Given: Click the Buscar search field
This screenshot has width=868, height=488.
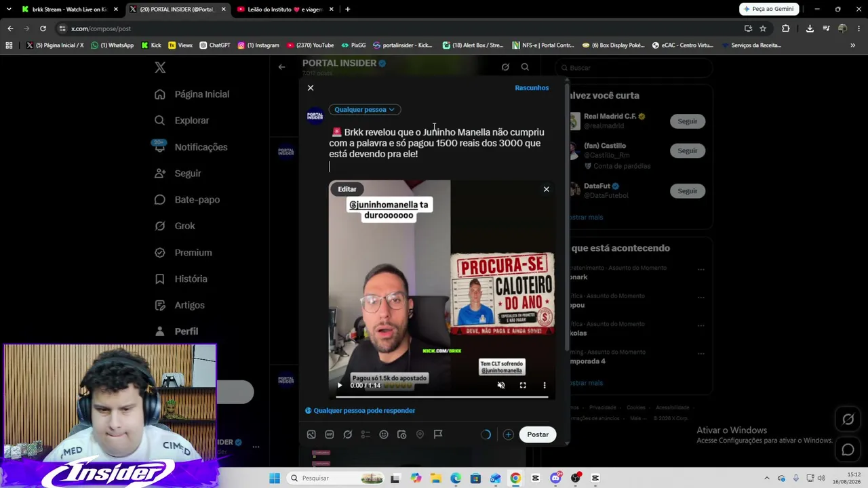Looking at the screenshot, I should tap(634, 68).
